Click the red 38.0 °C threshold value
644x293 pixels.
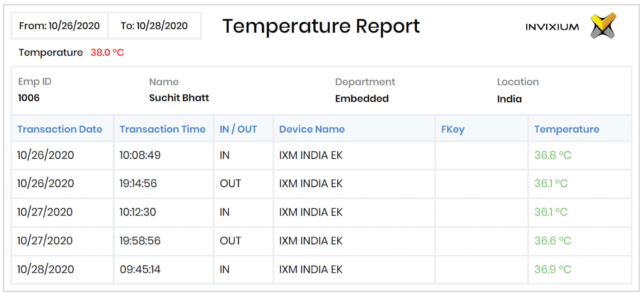(x=107, y=53)
